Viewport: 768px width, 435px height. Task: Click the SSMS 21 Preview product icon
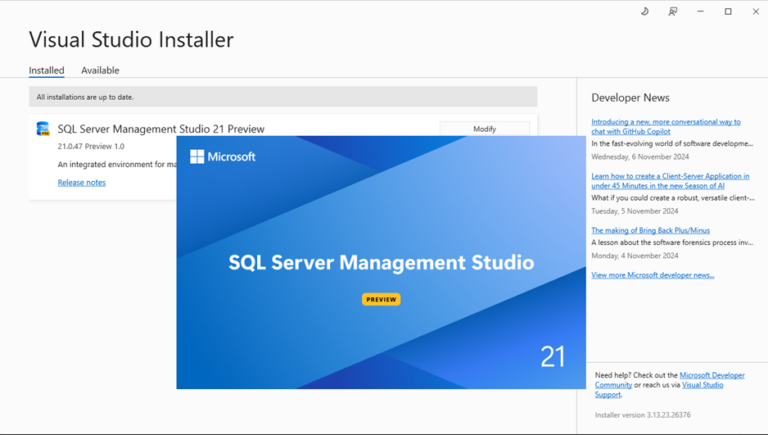(x=43, y=129)
